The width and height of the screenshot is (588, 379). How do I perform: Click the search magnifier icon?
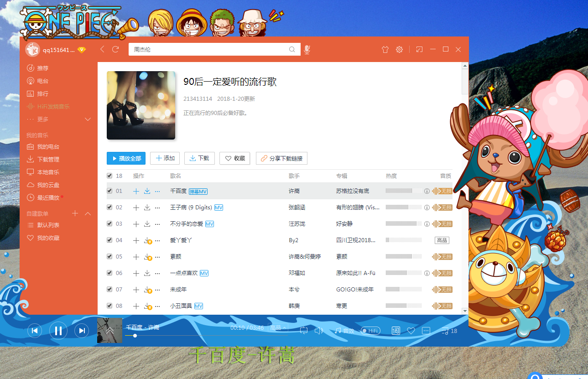point(292,49)
